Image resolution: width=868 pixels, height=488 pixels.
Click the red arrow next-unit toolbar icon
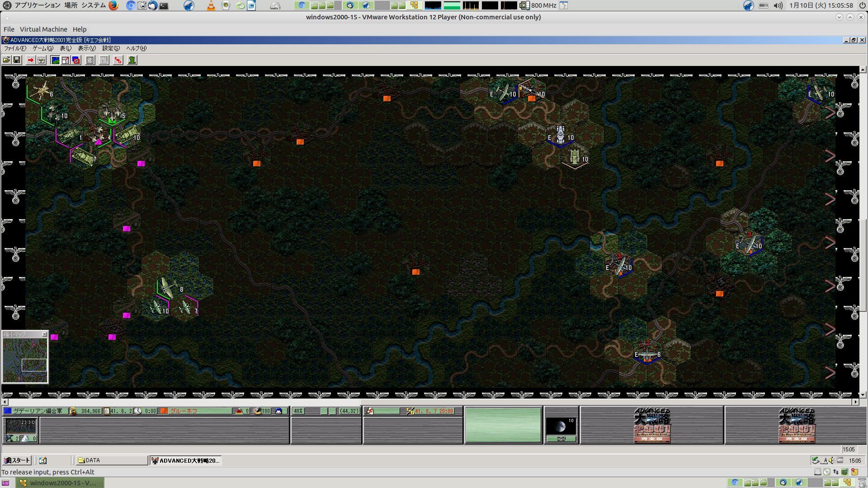(x=30, y=60)
